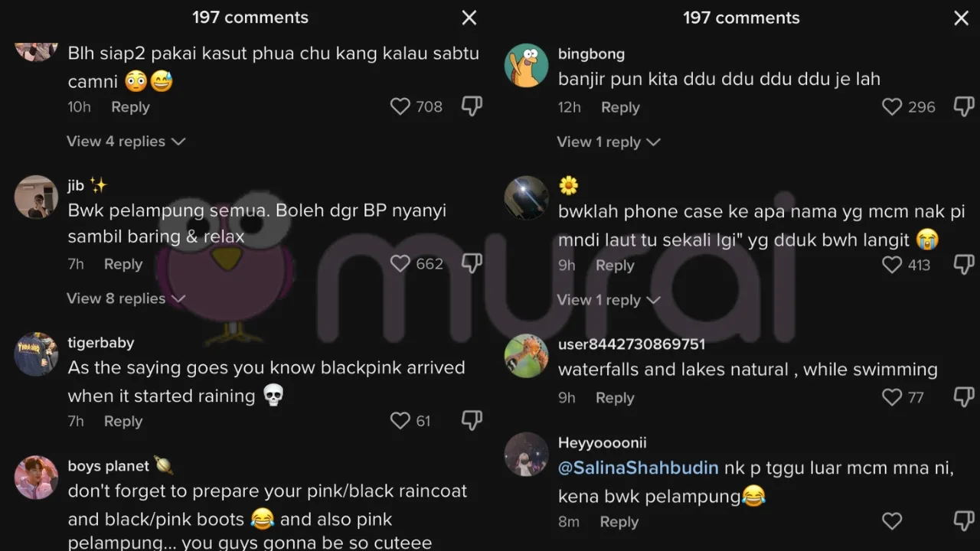
Task: Heart the comment with 708 likes
Action: click(x=400, y=106)
